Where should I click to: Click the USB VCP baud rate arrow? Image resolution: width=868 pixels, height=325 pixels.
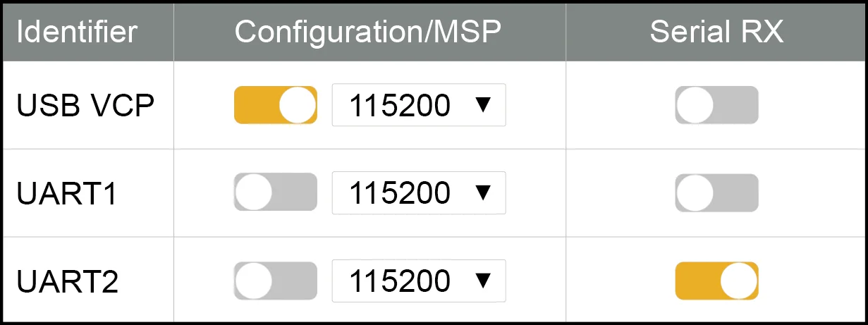click(482, 105)
